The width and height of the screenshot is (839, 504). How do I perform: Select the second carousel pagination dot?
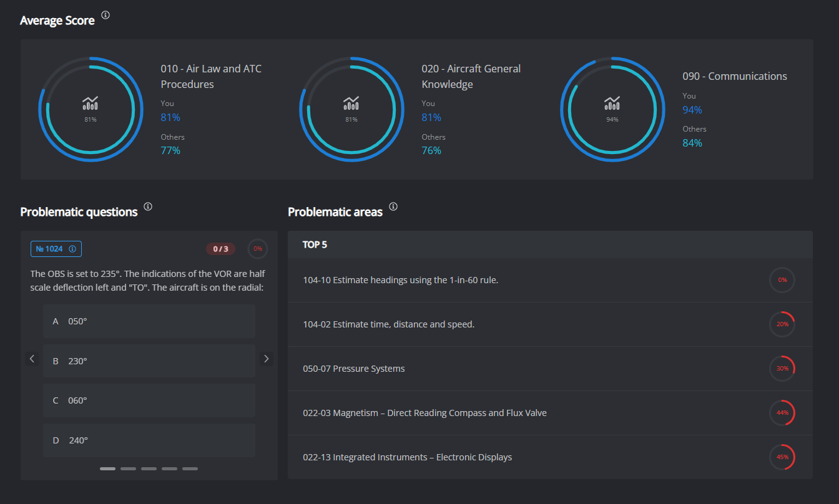tap(128, 468)
